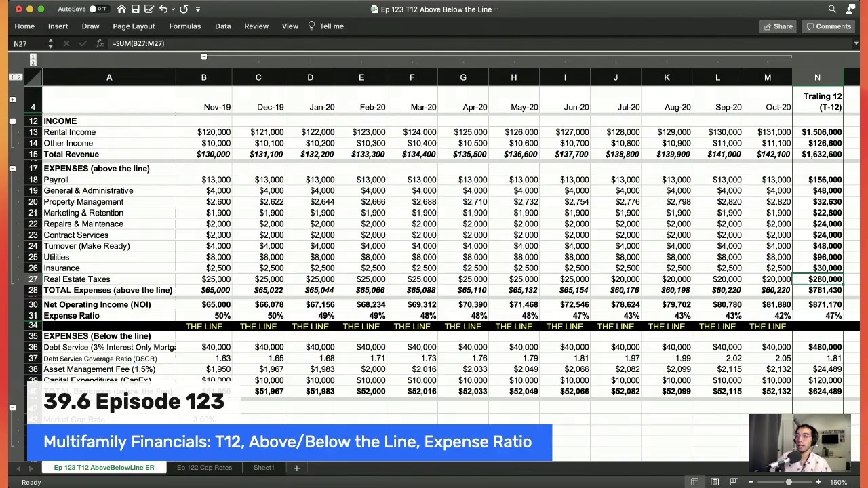Viewport: 868px width, 488px height.
Task: Click the zoom slider in status bar
Action: (789, 482)
